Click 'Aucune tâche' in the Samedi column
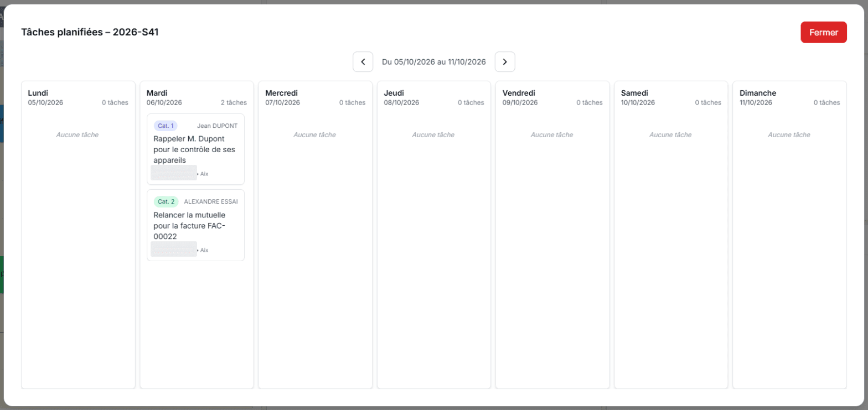The image size is (868, 410). (670, 134)
